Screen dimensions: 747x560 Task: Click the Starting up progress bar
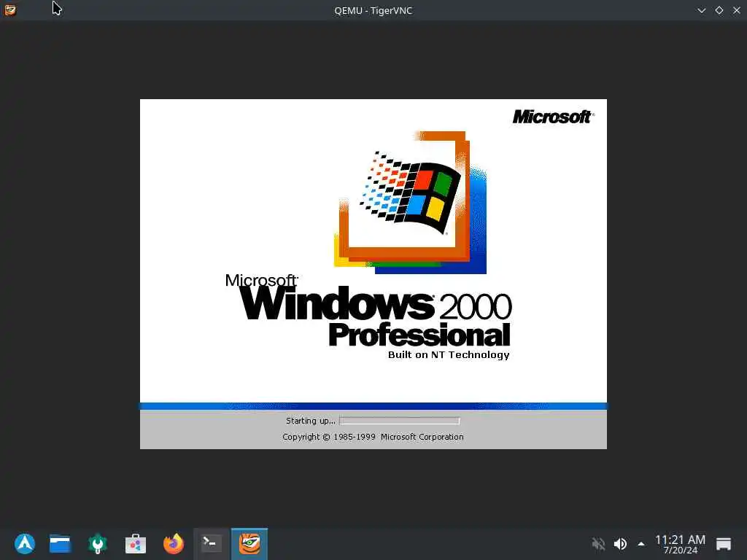click(x=399, y=421)
